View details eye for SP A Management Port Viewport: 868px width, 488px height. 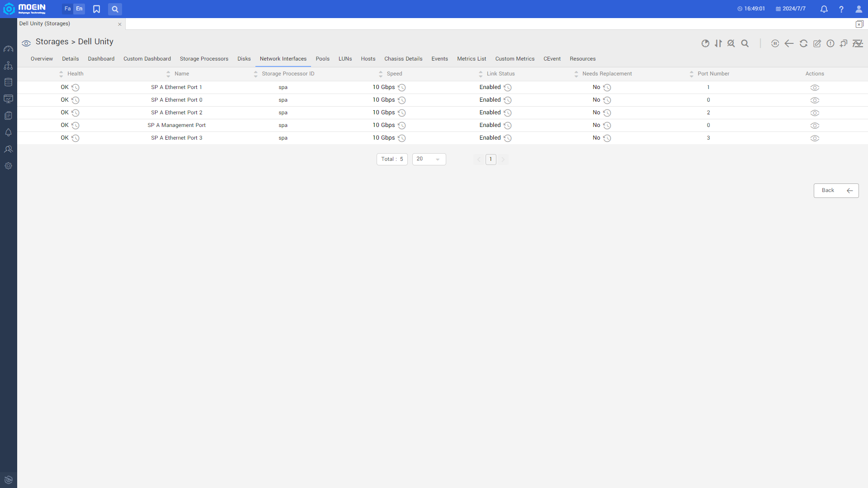tap(815, 126)
